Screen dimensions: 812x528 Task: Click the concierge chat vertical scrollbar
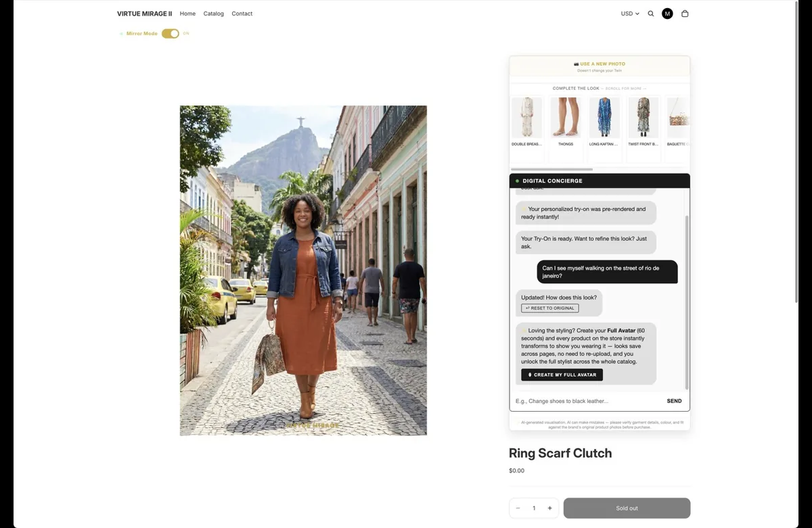point(687,302)
